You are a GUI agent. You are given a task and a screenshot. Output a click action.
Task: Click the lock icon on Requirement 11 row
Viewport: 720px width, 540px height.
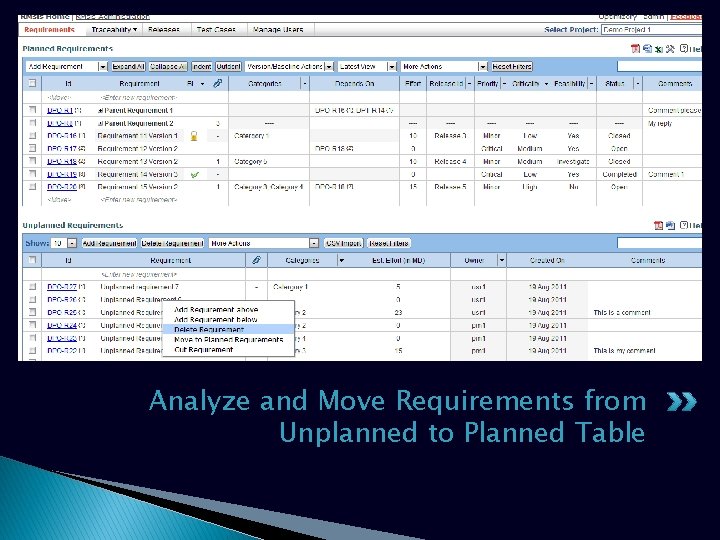tap(194, 136)
